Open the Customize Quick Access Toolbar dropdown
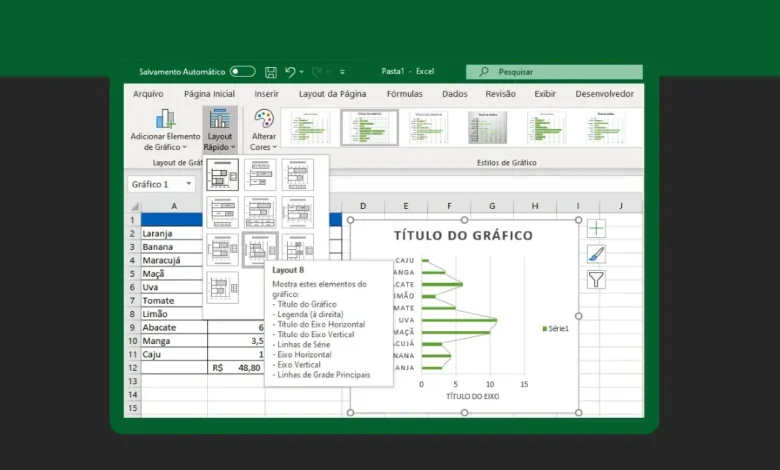Image resolution: width=780 pixels, height=470 pixels. click(x=342, y=72)
